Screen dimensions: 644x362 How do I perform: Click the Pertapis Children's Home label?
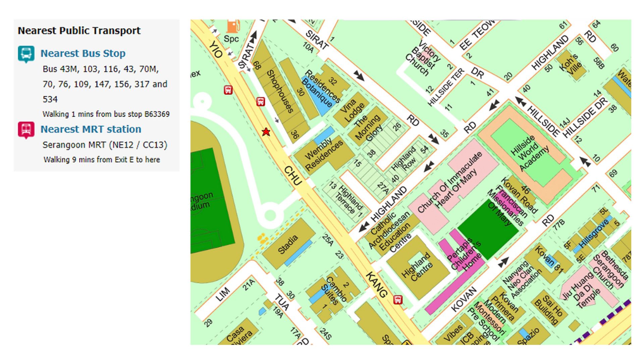coord(464,256)
